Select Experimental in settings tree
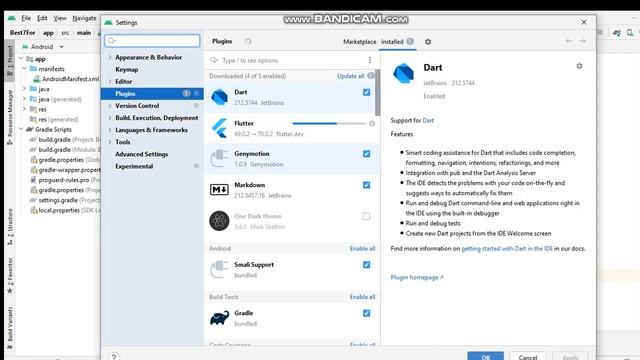640x360 pixels. pos(134,167)
